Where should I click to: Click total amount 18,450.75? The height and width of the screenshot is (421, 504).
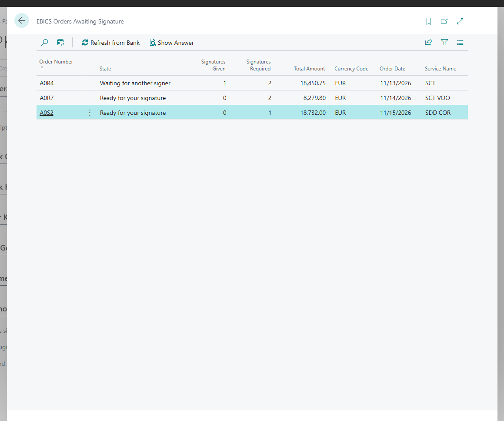[313, 83]
